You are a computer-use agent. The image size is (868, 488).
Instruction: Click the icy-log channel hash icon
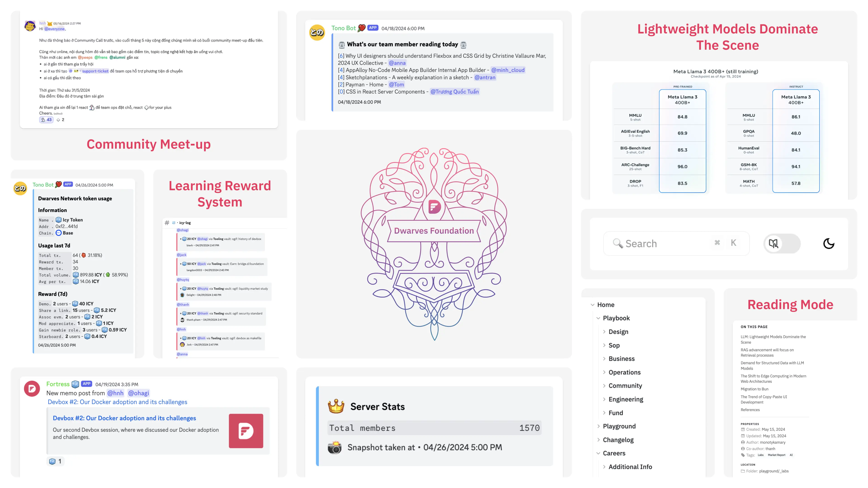167,223
